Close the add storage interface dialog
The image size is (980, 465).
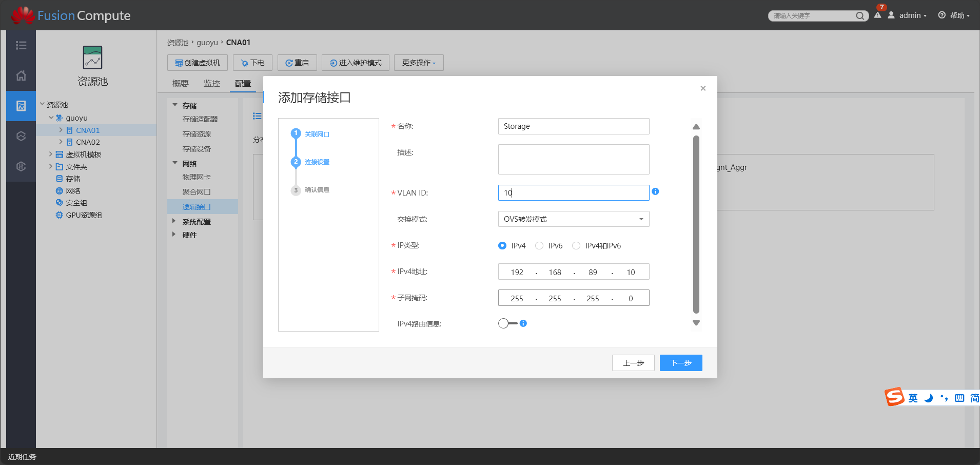(x=703, y=88)
